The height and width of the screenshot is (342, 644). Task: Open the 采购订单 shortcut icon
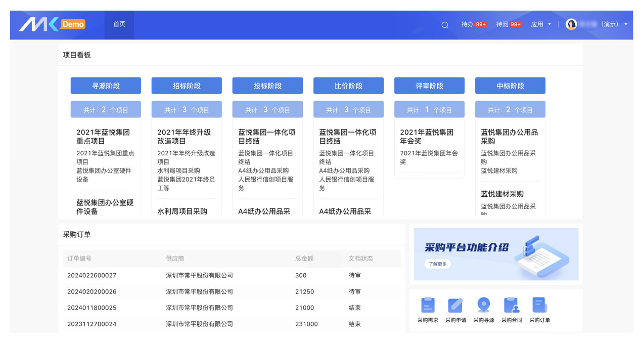539,306
